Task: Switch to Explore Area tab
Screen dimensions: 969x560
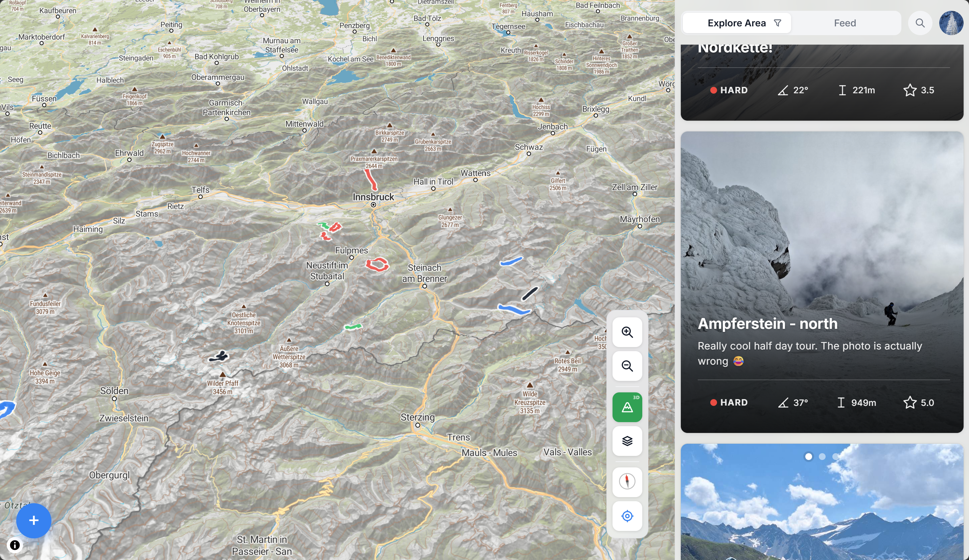Action: (737, 23)
